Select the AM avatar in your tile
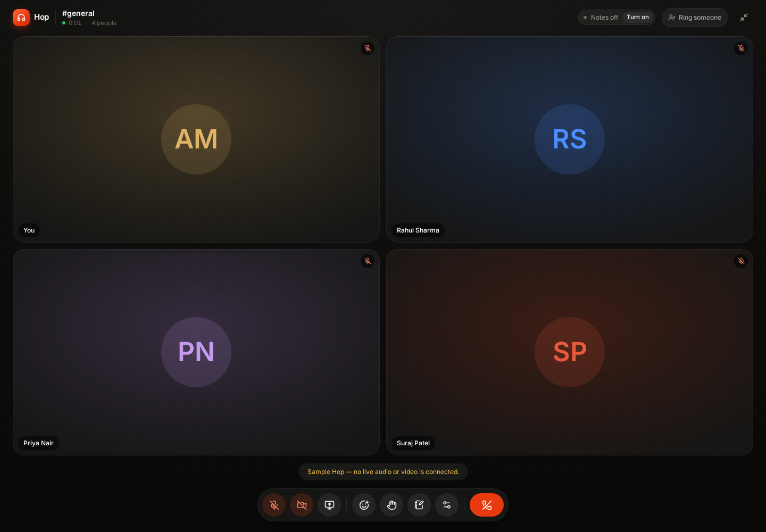Screen dimensions: 766x532 coord(196,139)
